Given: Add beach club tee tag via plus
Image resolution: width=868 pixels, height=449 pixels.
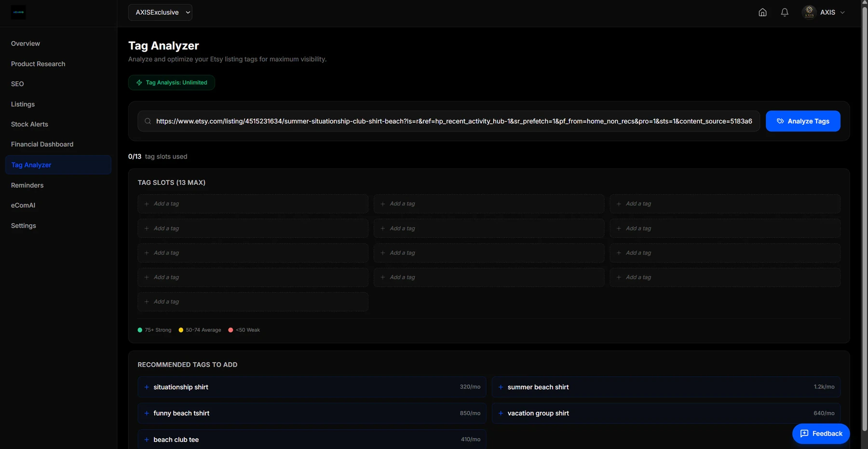Looking at the screenshot, I should (x=147, y=440).
